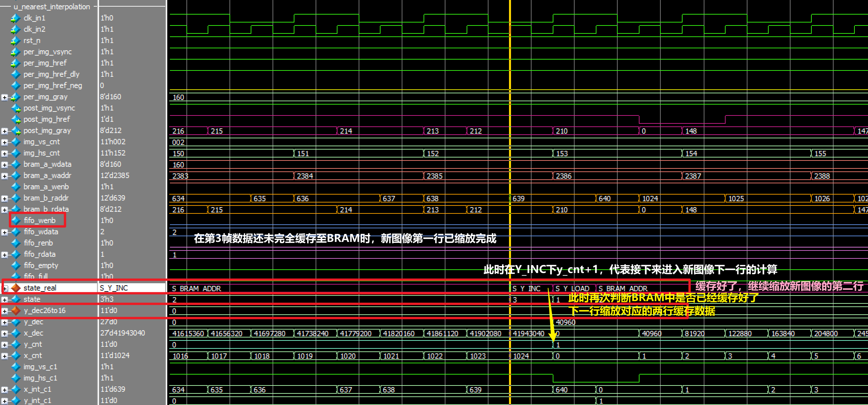Expand the per_img_gray bus signal
This screenshot has height=405, width=868.
point(4,97)
